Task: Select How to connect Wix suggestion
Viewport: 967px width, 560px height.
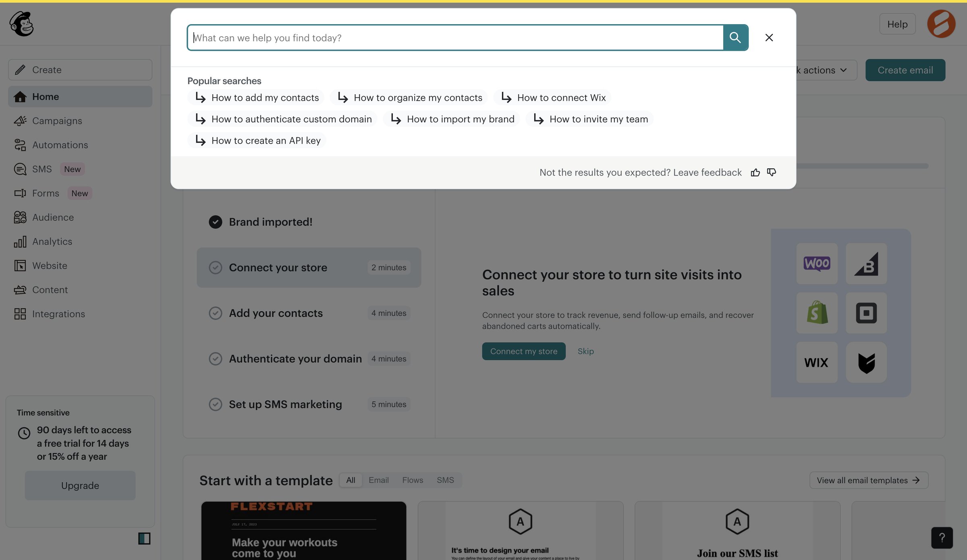Action: point(552,97)
